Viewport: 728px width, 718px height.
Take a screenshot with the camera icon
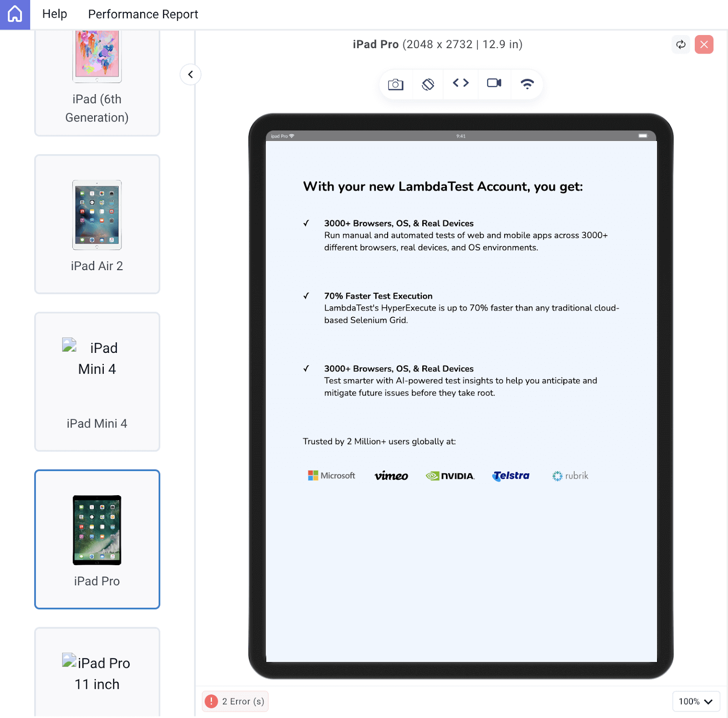pos(395,84)
